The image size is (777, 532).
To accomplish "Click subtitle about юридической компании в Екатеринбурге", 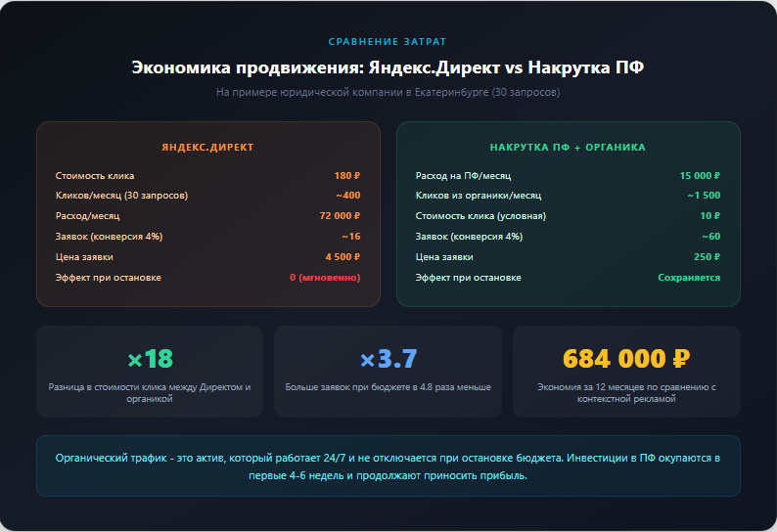I will click(388, 92).
